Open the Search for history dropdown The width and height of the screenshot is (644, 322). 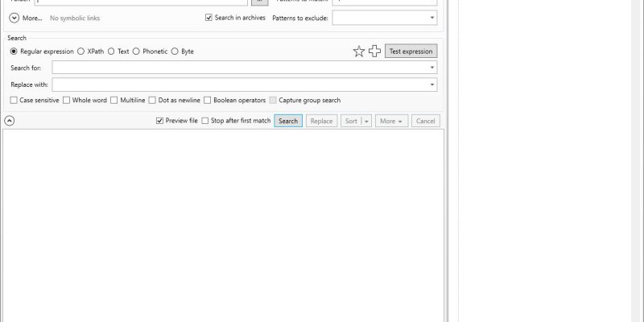432,68
